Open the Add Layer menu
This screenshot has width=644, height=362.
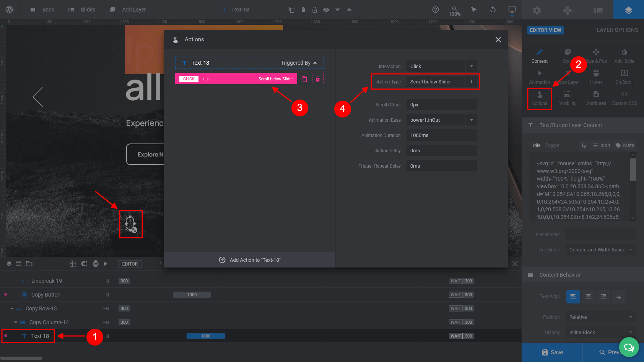tap(128, 10)
